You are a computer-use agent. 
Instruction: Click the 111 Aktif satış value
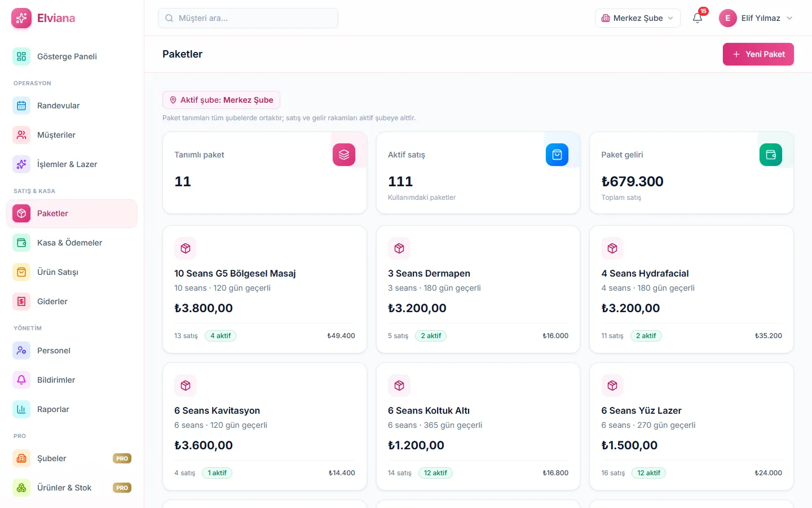(400, 181)
